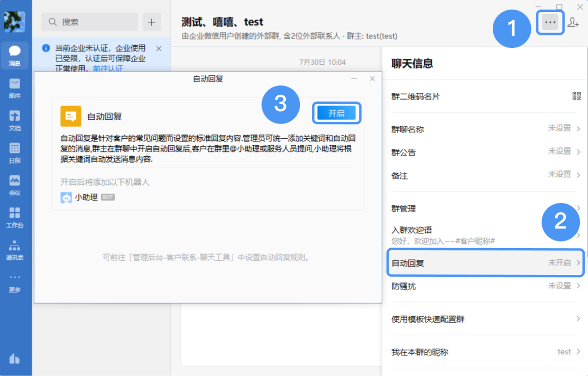Expand the 群公告 setting row
The image size is (588, 376).
click(x=486, y=152)
